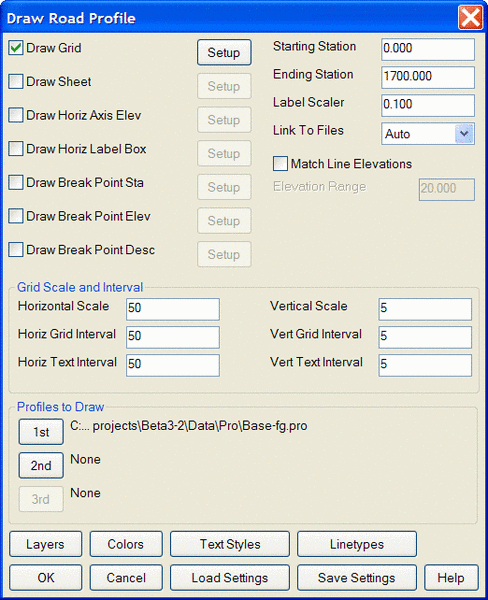Toggle Match Line Elevations checkbox
This screenshot has width=488, height=600.
280,164
